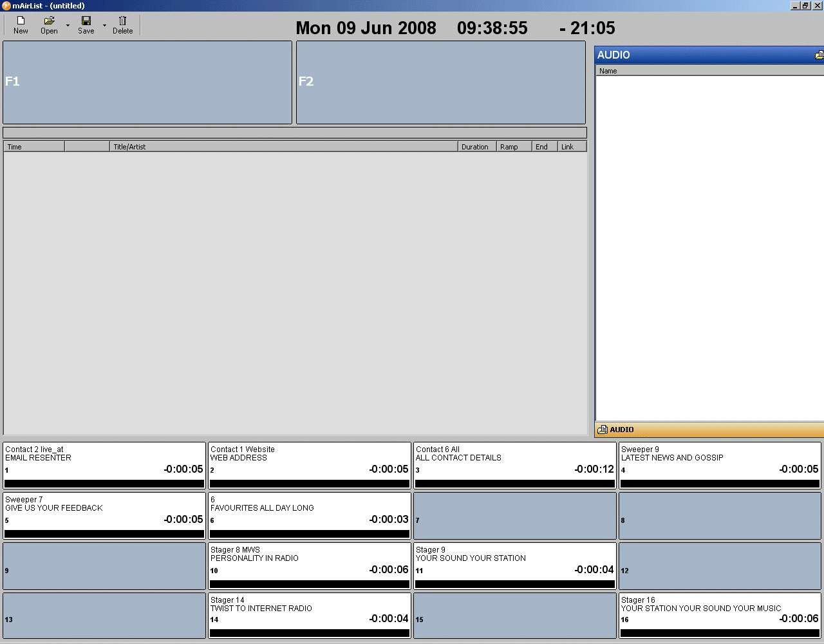824x644 pixels.
Task: Click the date Mon 09 Jun 2008
Action: (x=366, y=28)
